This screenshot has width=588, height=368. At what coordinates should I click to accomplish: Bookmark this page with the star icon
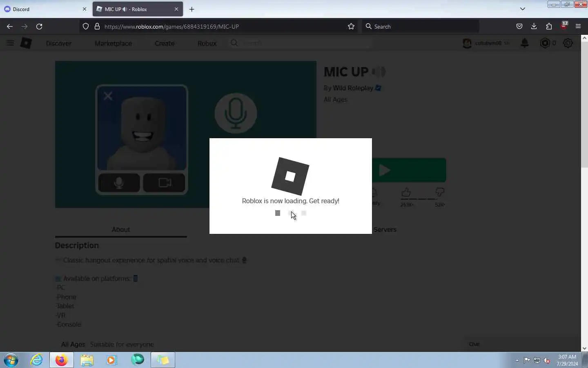click(351, 27)
